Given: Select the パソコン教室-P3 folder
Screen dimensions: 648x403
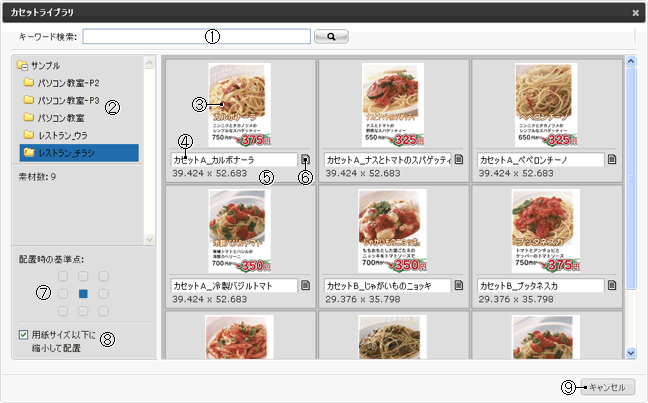Looking at the screenshot, I should (69, 100).
